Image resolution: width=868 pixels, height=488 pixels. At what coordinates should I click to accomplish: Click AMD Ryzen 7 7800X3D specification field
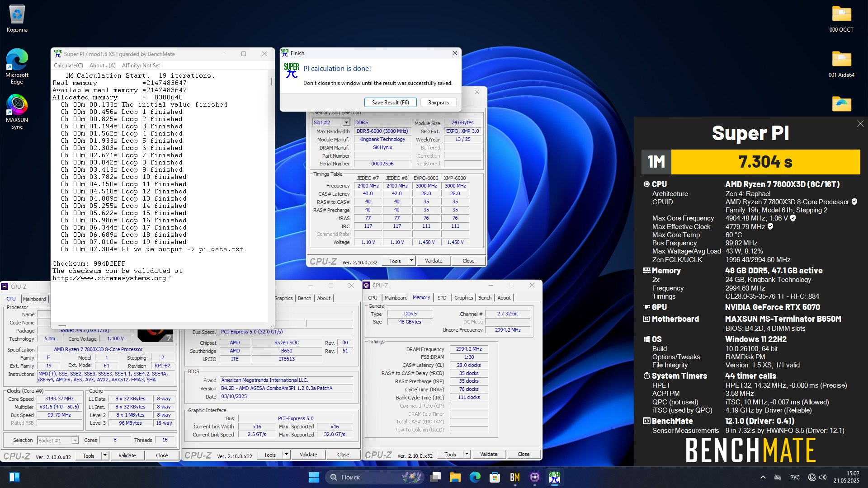point(106,349)
